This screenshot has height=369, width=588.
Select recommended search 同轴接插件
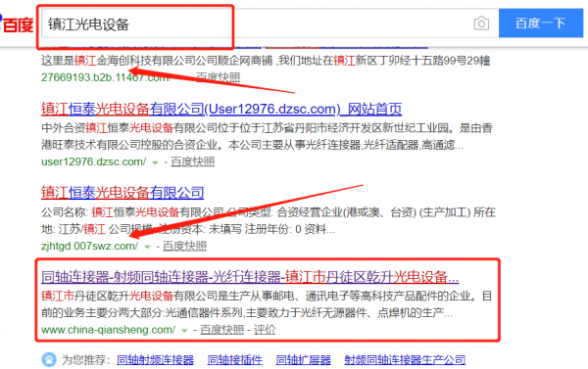pyautogui.click(x=235, y=360)
